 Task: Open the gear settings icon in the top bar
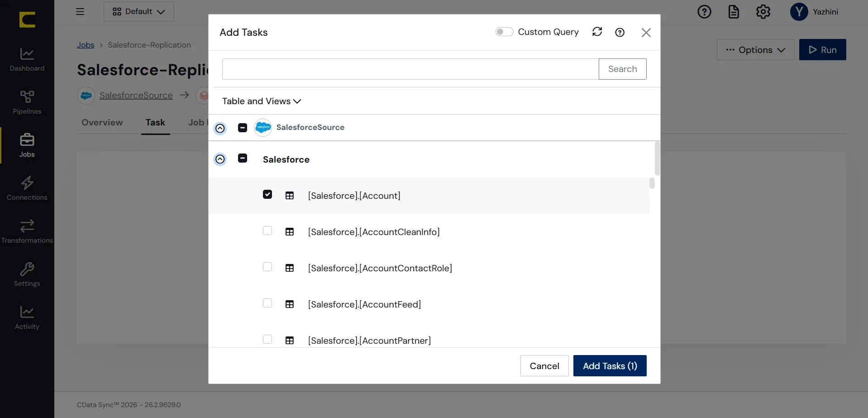pyautogui.click(x=763, y=12)
